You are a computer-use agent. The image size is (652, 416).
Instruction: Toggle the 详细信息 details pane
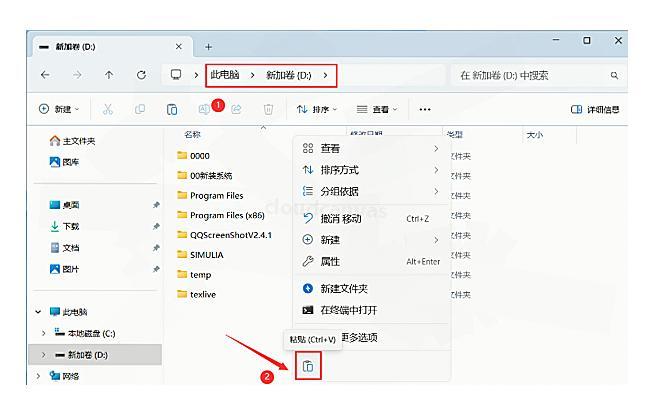(x=595, y=109)
